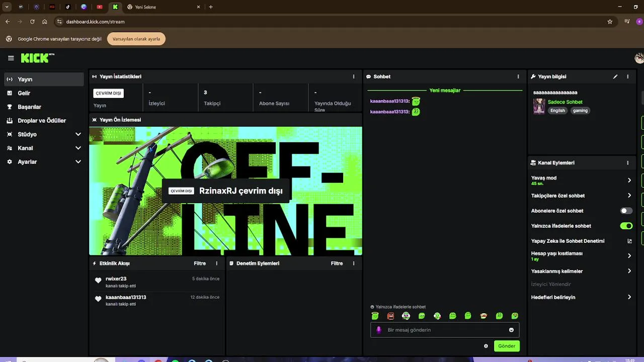Click the gaming tag
644x362 pixels.
point(580,111)
